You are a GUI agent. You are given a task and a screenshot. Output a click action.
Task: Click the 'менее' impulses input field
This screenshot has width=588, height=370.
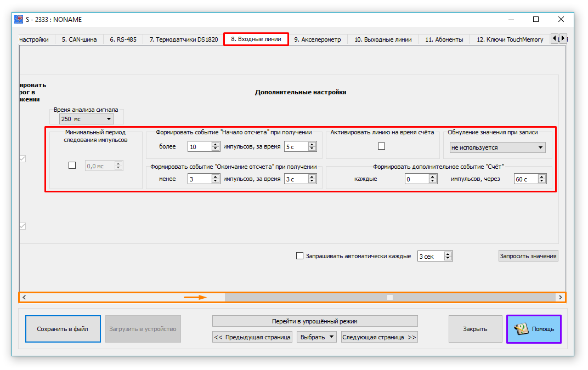(x=199, y=179)
